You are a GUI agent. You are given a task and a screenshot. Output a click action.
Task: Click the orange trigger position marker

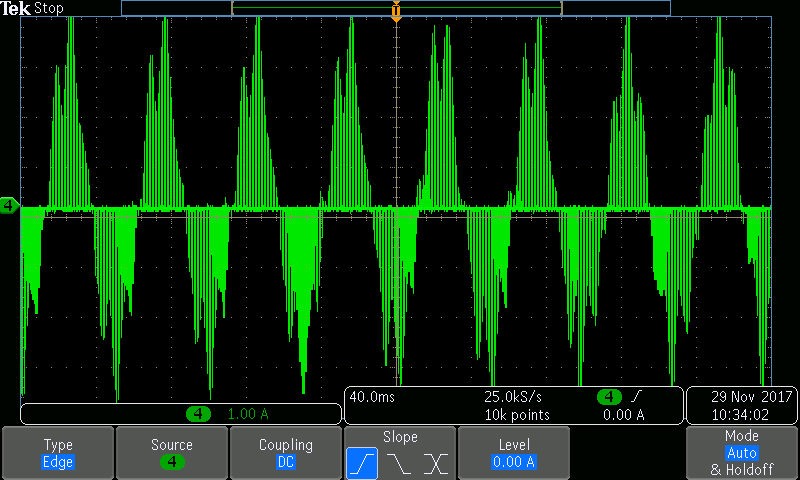tap(396, 11)
